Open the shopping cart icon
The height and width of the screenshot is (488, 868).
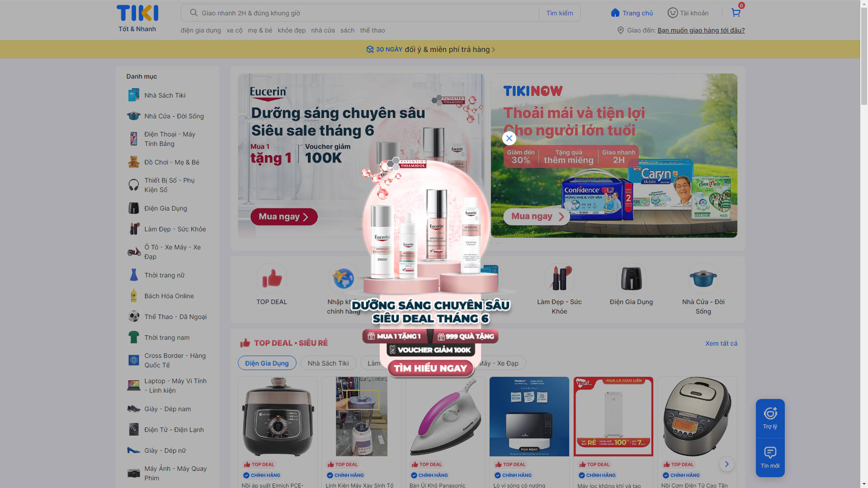736,13
